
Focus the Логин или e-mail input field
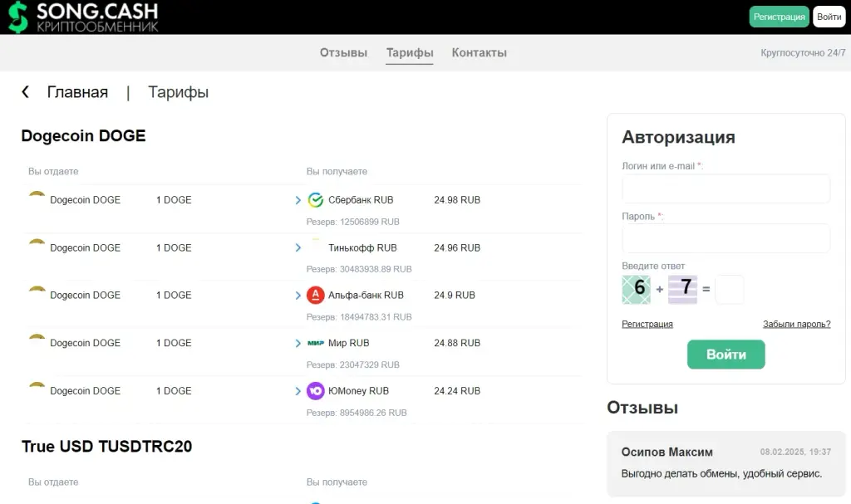726,188
